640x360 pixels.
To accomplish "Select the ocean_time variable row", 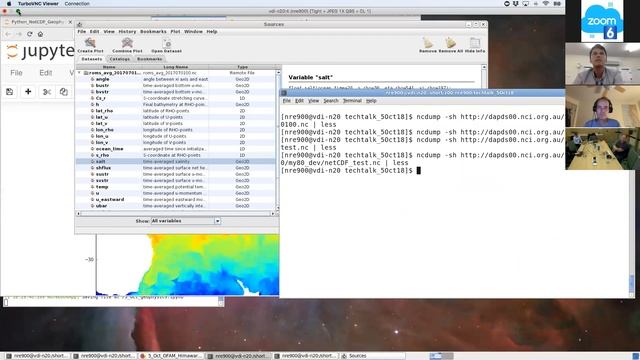I will (176, 149).
